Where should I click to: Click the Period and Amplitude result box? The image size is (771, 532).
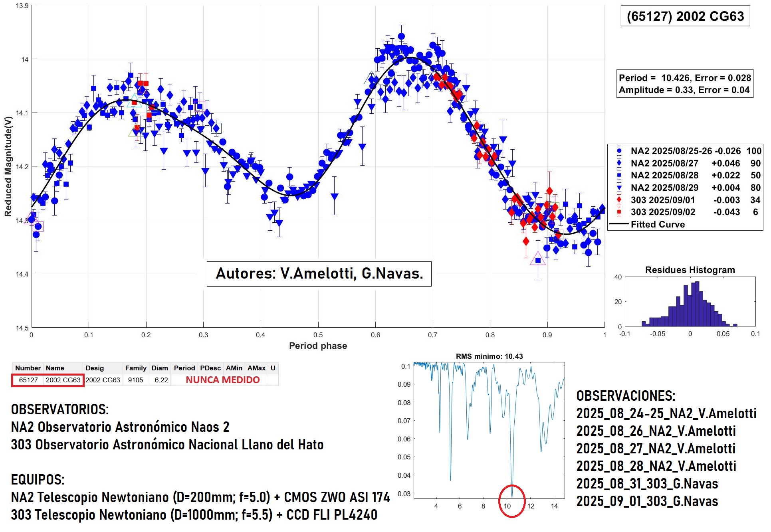click(x=685, y=84)
